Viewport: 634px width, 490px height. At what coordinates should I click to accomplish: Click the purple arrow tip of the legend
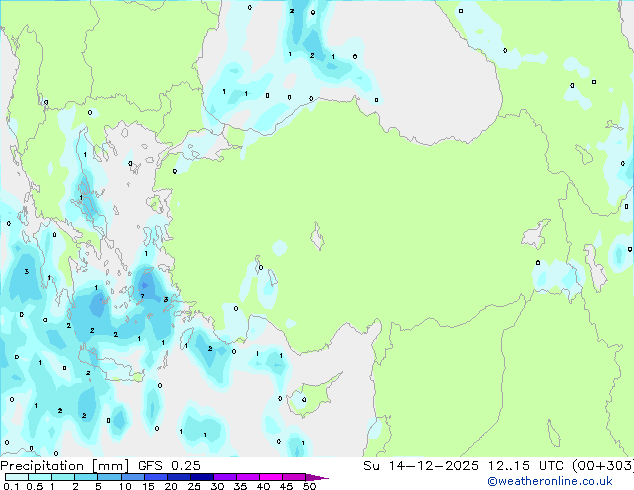pyautogui.click(x=317, y=477)
